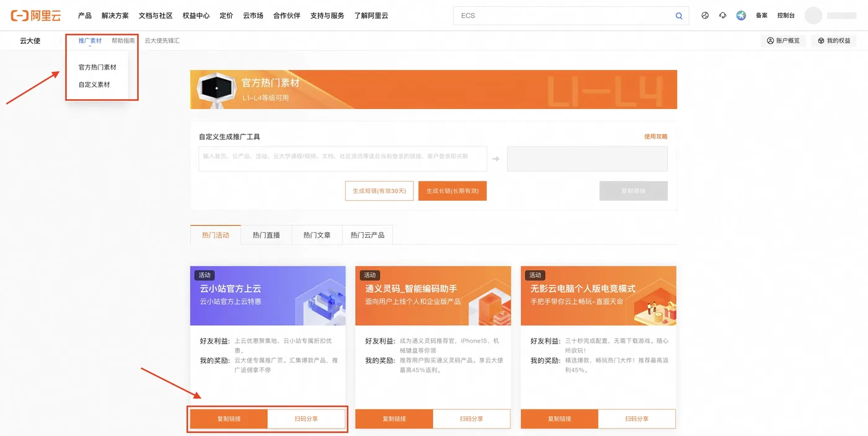
Task: Select 官方热门素材 from dropdown
Action: [97, 67]
